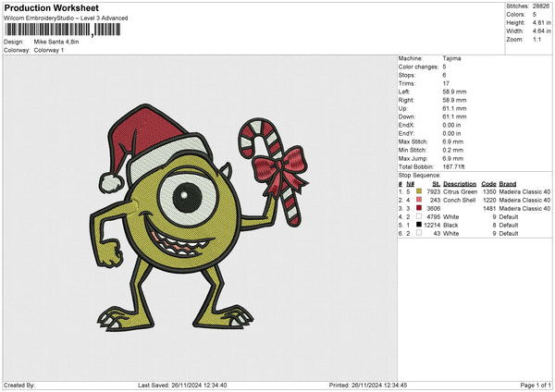The height and width of the screenshot is (392, 555).
Task: Click the 'Description' column header
Action: coord(460,184)
